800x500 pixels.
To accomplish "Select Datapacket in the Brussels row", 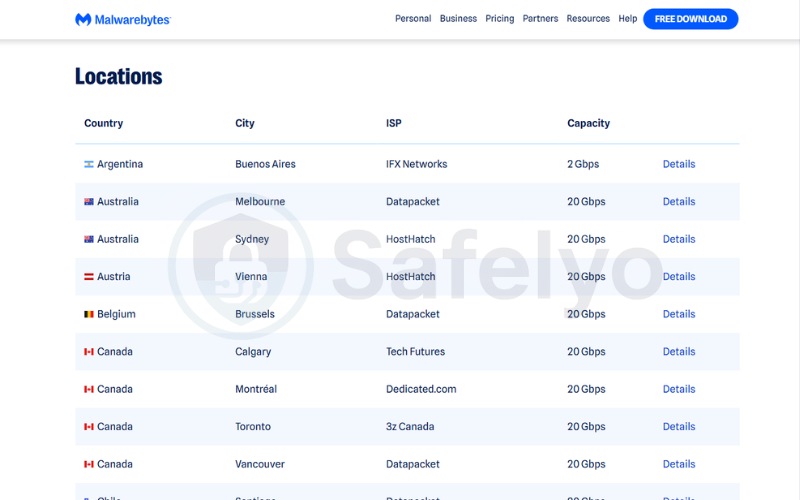I will coord(412,314).
